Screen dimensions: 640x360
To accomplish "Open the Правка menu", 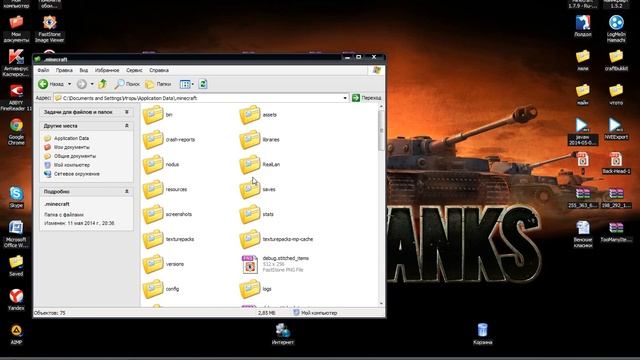I will [64, 70].
